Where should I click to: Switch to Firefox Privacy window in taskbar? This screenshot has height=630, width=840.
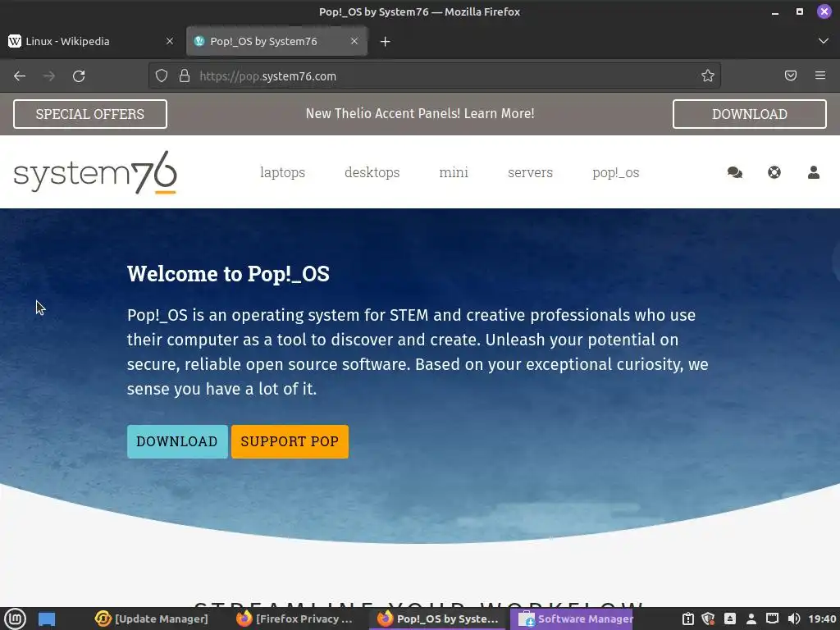coord(294,619)
